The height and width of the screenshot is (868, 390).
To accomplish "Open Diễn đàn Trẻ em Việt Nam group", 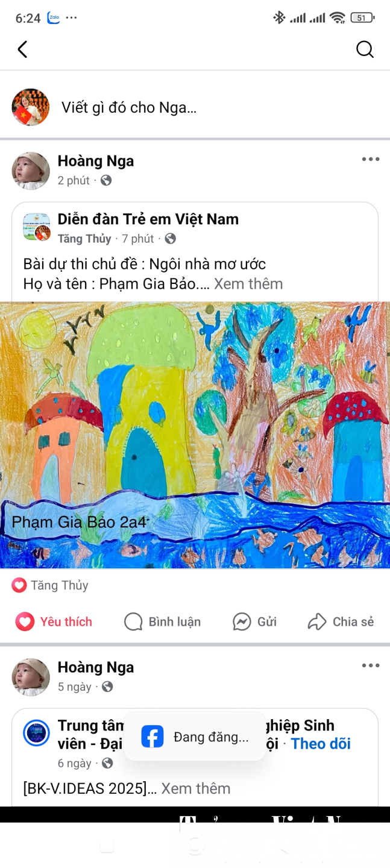I will [x=148, y=219].
